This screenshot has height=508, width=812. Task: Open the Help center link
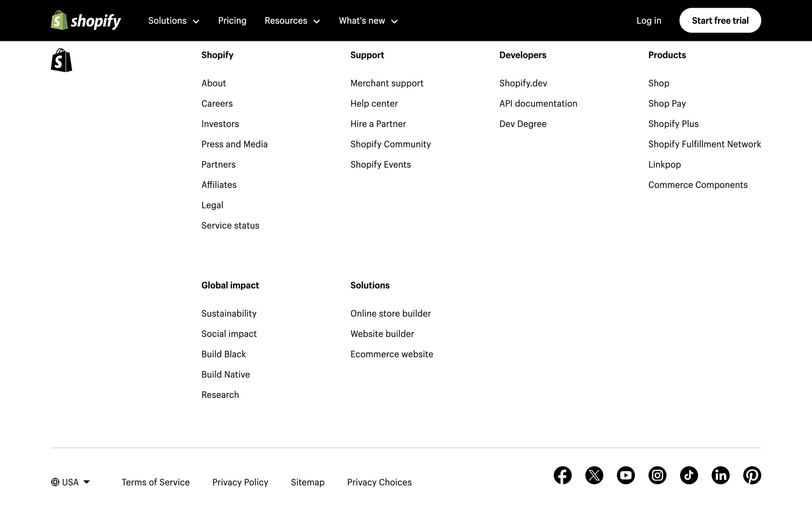click(374, 104)
